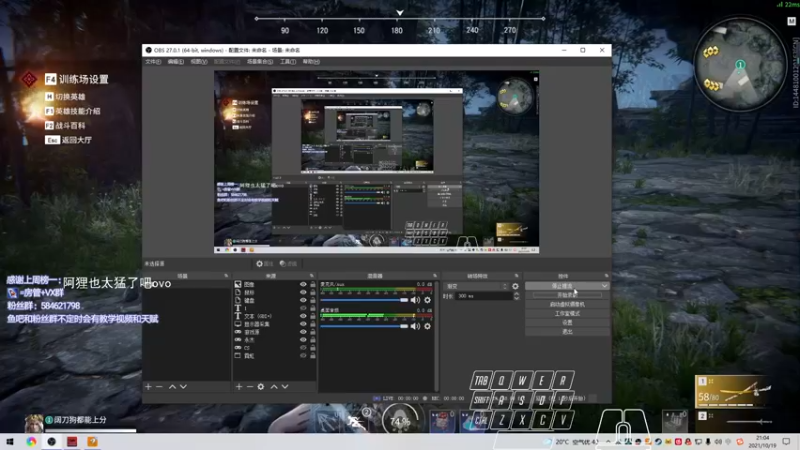The height and width of the screenshot is (450, 800).
Task: Pop out the audio mixer dock panel
Action: (435, 276)
